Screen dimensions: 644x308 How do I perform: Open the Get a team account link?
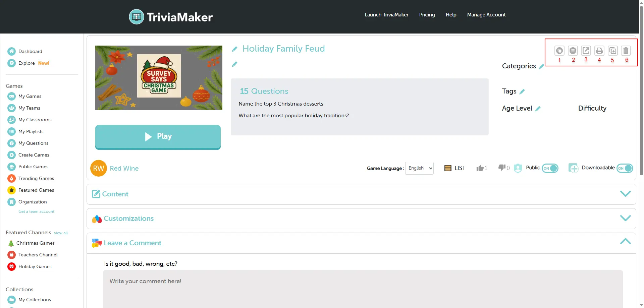pyautogui.click(x=36, y=211)
